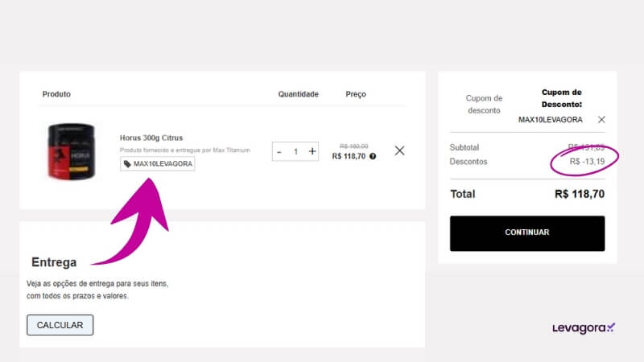Click the discount value R$ -13,19
This screenshot has width=644, height=362.
[x=587, y=162]
